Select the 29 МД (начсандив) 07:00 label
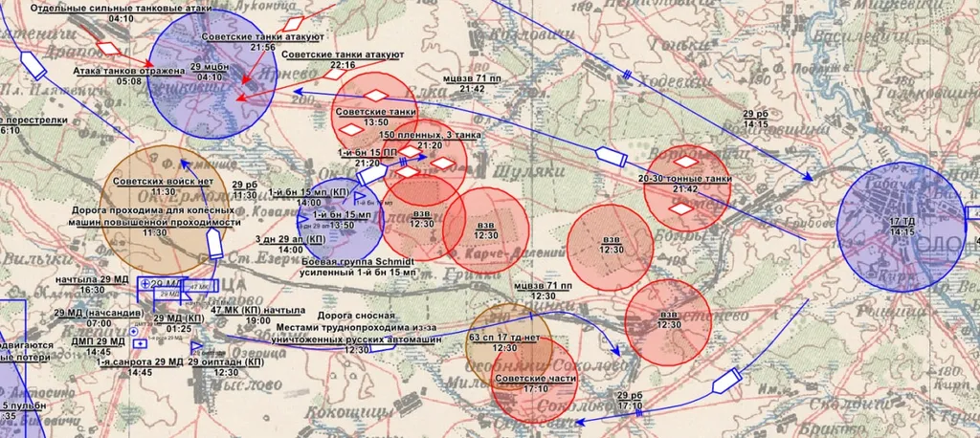Image resolution: width=980 pixels, height=438 pixels. [x=100, y=318]
